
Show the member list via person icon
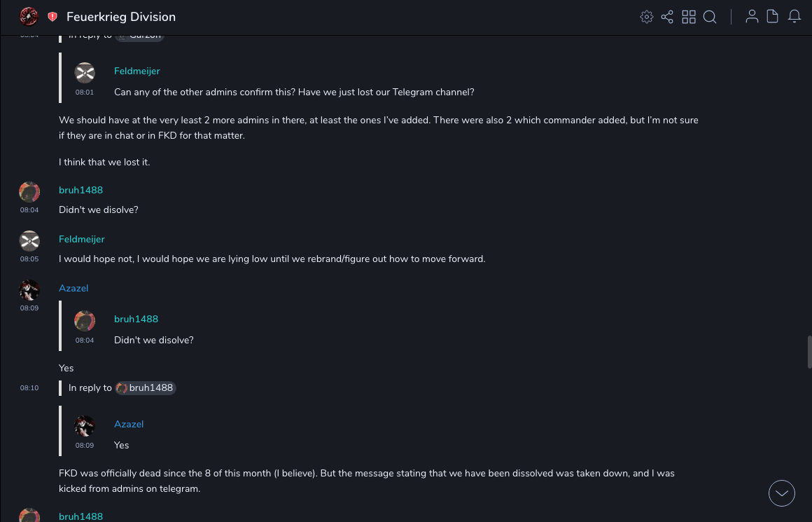click(752, 17)
